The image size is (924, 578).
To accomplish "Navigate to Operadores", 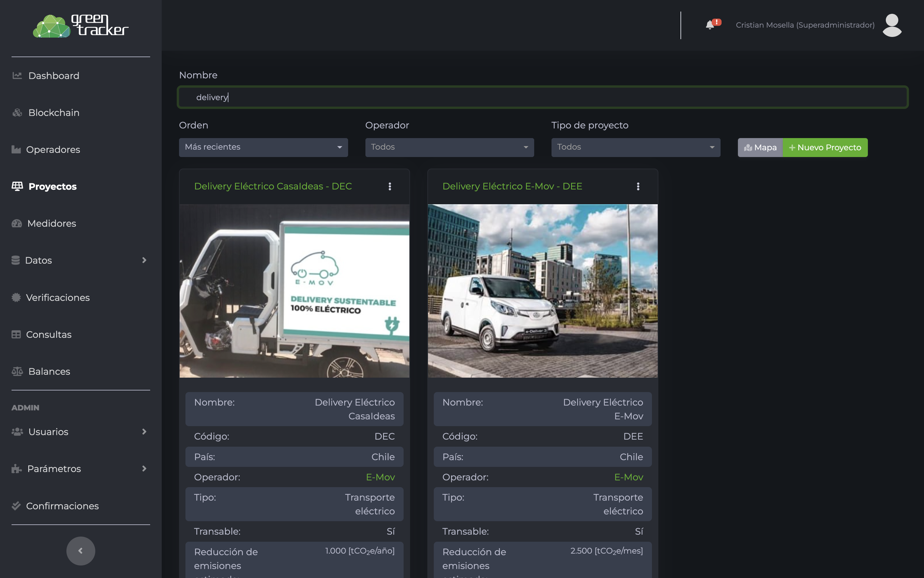I will click(x=53, y=149).
